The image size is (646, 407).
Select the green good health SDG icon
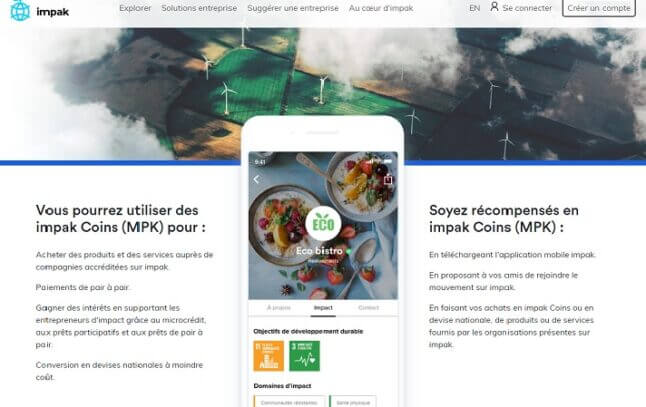(304, 356)
